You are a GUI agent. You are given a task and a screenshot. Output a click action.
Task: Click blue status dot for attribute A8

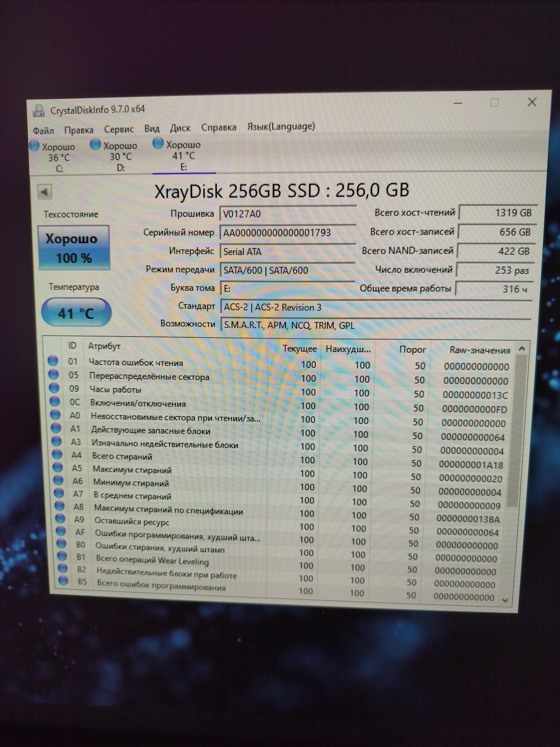(x=60, y=506)
